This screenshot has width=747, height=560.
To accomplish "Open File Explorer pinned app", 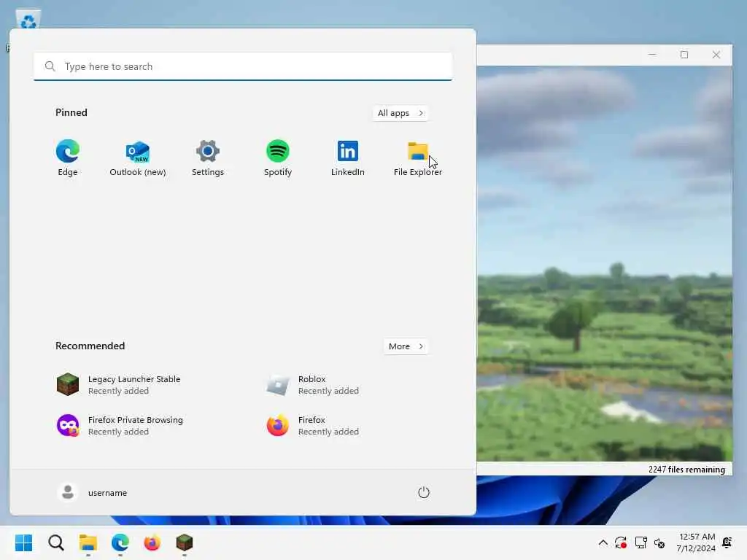I will pos(418,158).
